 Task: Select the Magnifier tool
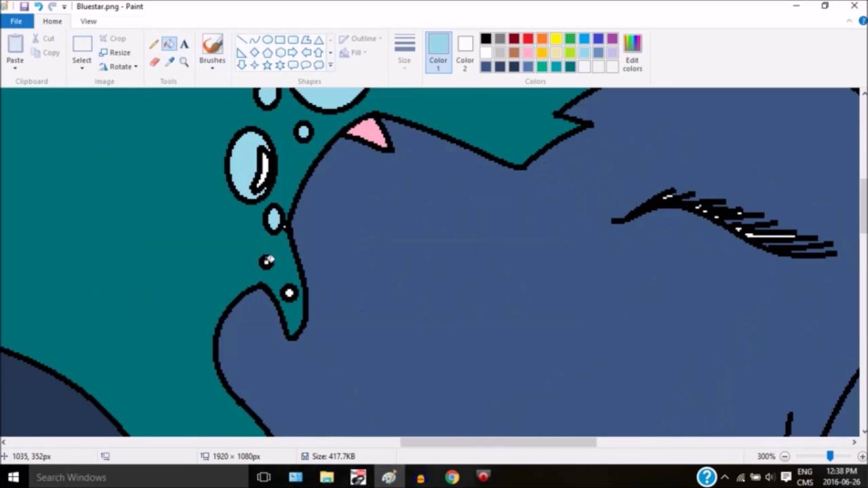pyautogui.click(x=184, y=62)
